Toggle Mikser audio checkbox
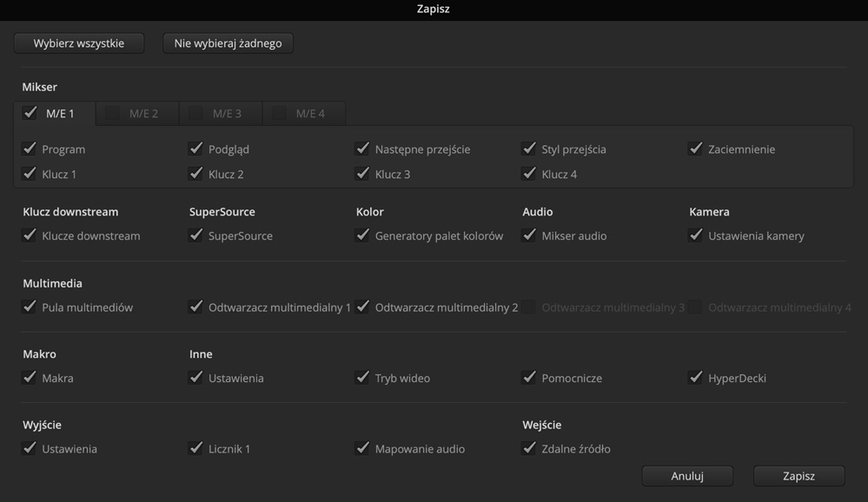 [x=529, y=235]
